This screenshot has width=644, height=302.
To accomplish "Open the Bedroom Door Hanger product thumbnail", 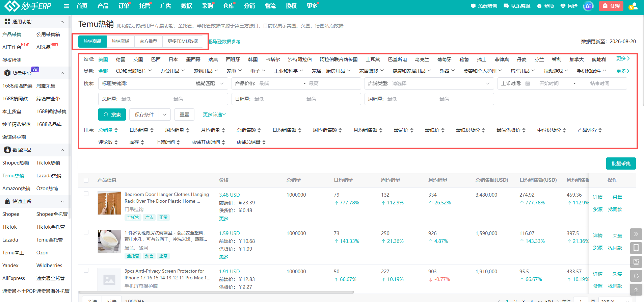I will 109,203.
